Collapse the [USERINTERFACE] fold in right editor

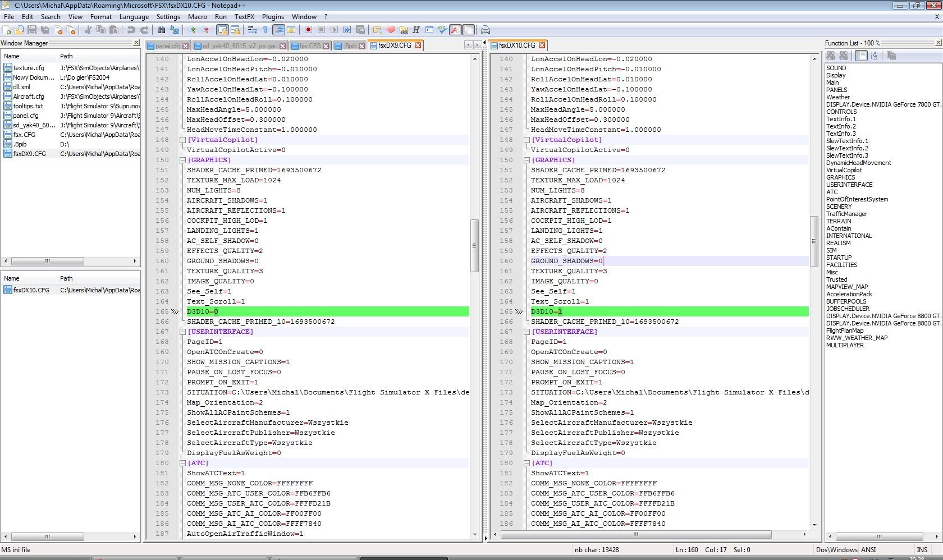point(527,332)
